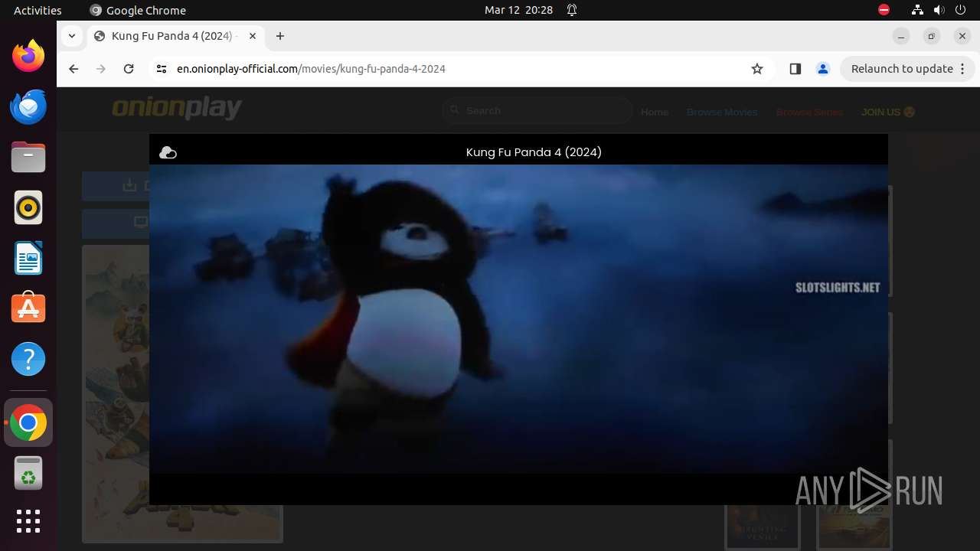This screenshot has height=551, width=980.
Task: Open Chrome side panel
Action: (795, 69)
